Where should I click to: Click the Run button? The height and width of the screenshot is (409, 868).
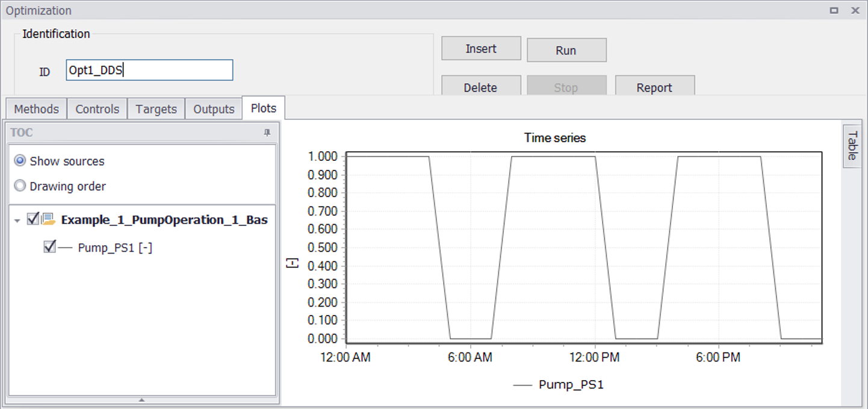coord(566,51)
